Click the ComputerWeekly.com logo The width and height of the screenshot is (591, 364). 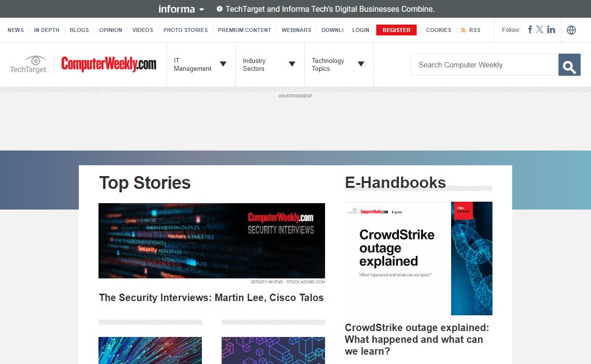(109, 64)
